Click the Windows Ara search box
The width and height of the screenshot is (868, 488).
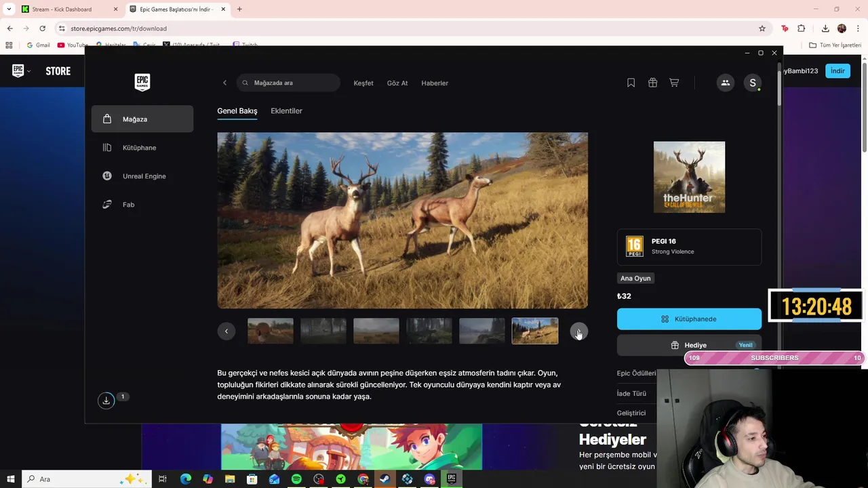coord(87,479)
